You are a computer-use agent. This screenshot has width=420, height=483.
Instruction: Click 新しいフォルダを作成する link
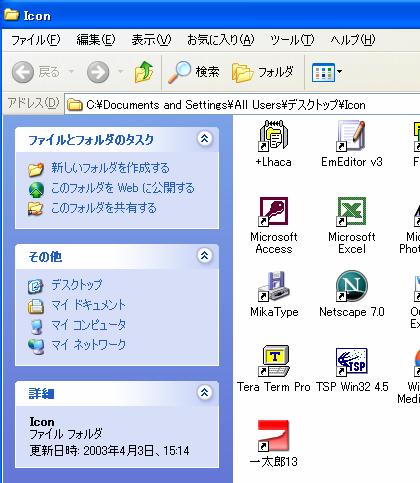click(110, 168)
